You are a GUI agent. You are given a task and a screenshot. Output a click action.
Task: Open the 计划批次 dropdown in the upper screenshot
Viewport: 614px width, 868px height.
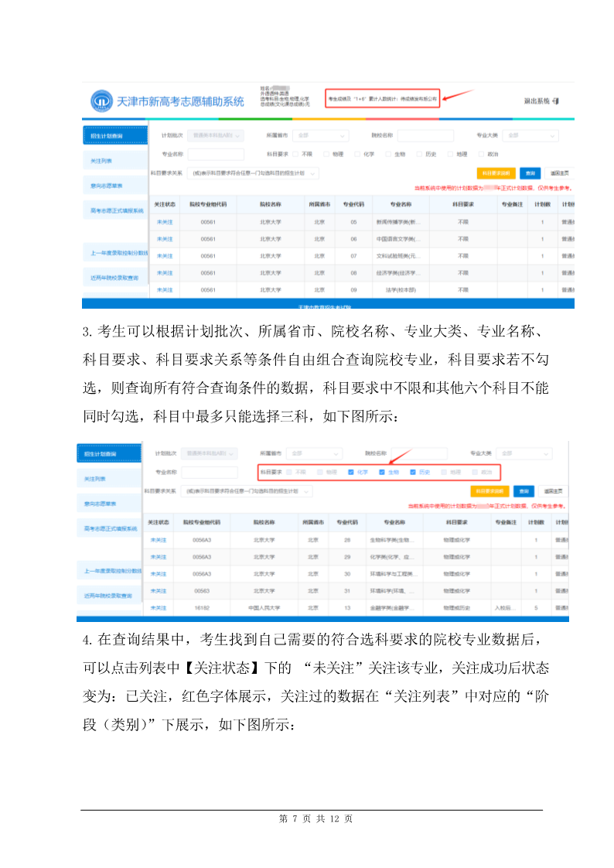[x=217, y=136]
